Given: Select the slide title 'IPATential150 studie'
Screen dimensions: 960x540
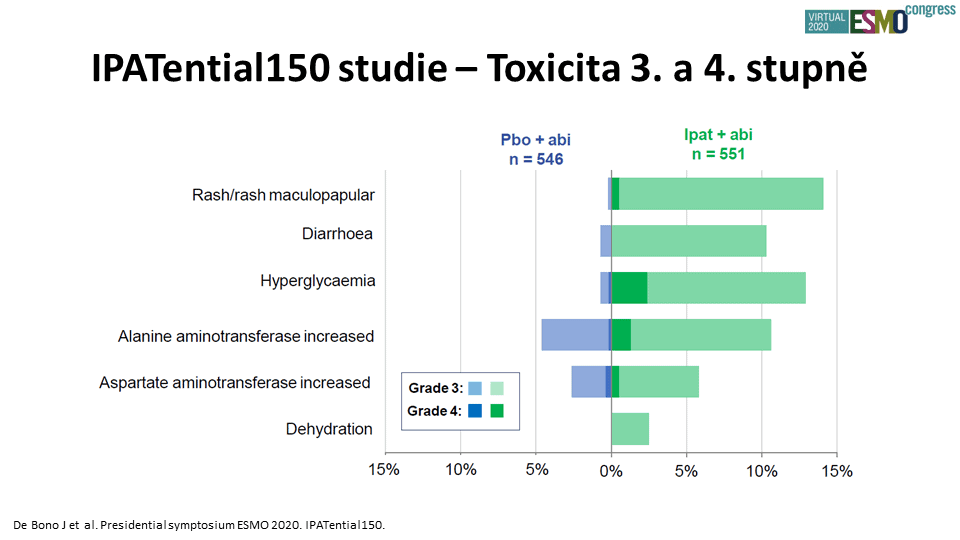Looking at the screenshot, I should click(x=269, y=67).
